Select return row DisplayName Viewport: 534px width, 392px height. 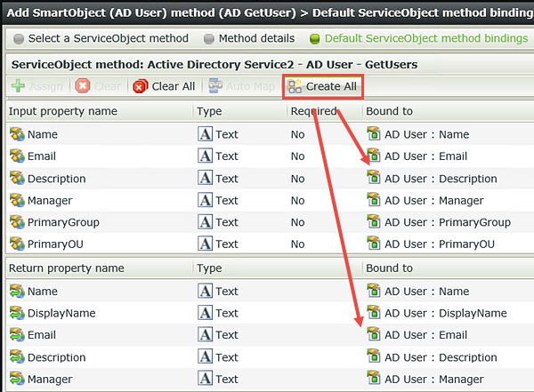[x=271, y=313]
